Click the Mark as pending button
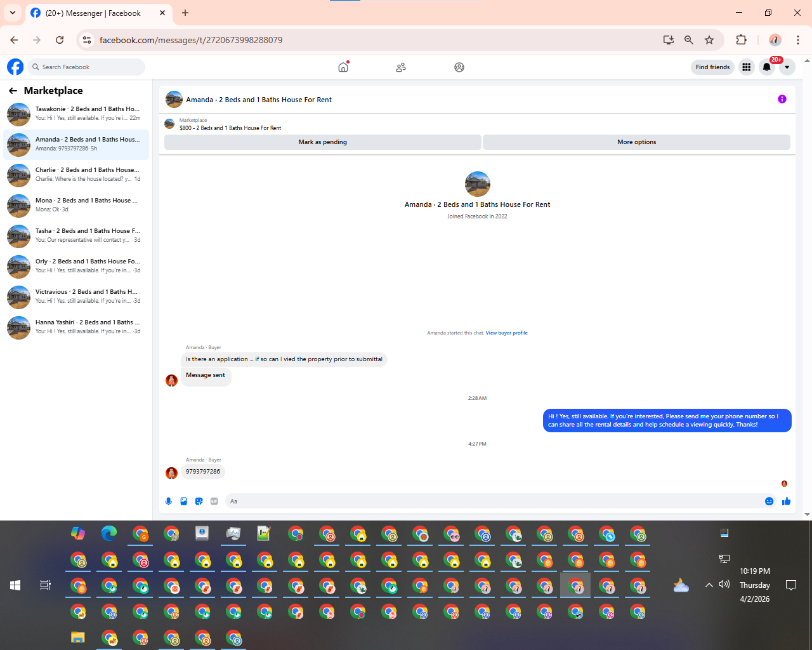The height and width of the screenshot is (650, 812). pos(322,142)
